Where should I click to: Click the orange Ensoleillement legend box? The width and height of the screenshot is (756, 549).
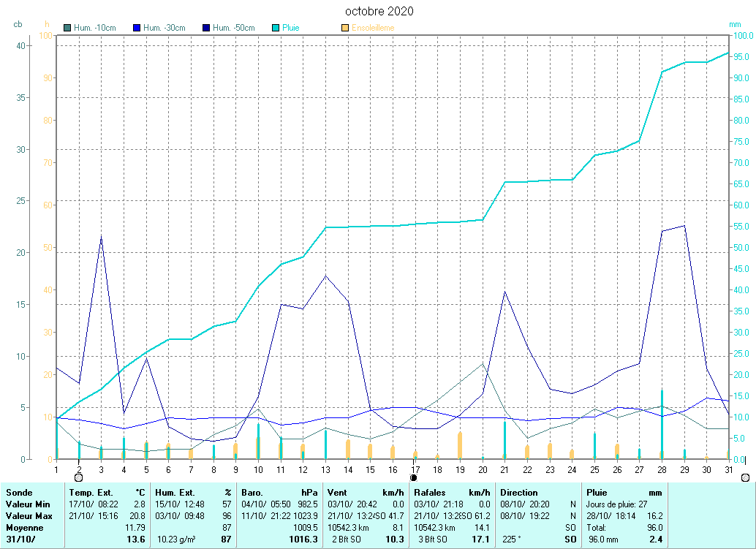[345, 29]
